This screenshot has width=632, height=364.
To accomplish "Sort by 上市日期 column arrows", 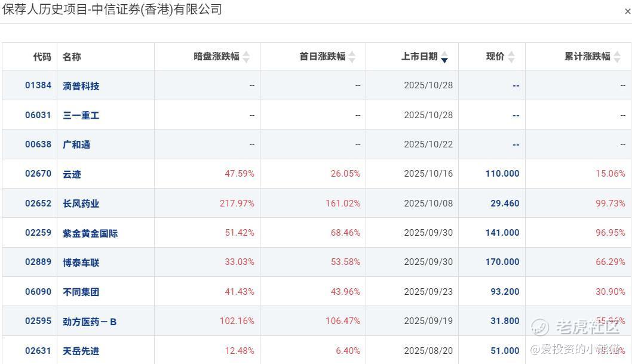I will pyautogui.click(x=444, y=57).
